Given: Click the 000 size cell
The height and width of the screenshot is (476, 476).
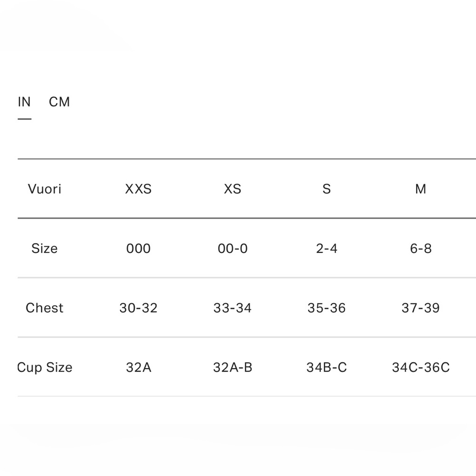Looking at the screenshot, I should coord(139,248).
